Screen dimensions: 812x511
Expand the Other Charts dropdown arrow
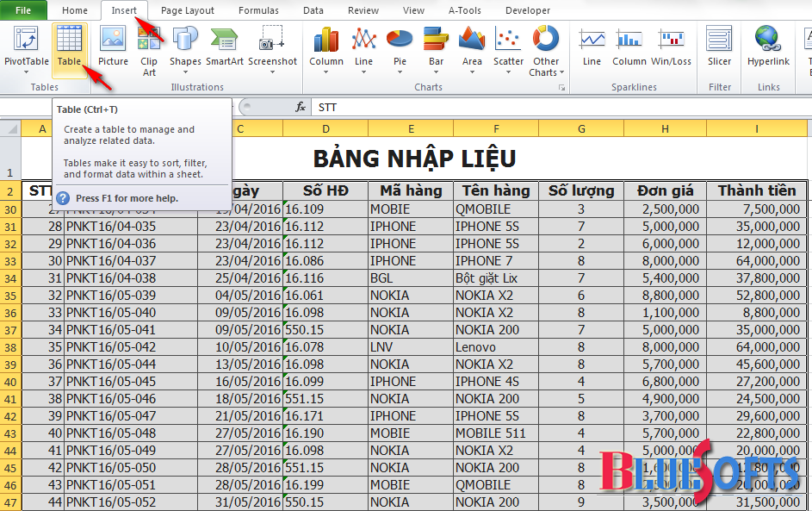tap(562, 72)
